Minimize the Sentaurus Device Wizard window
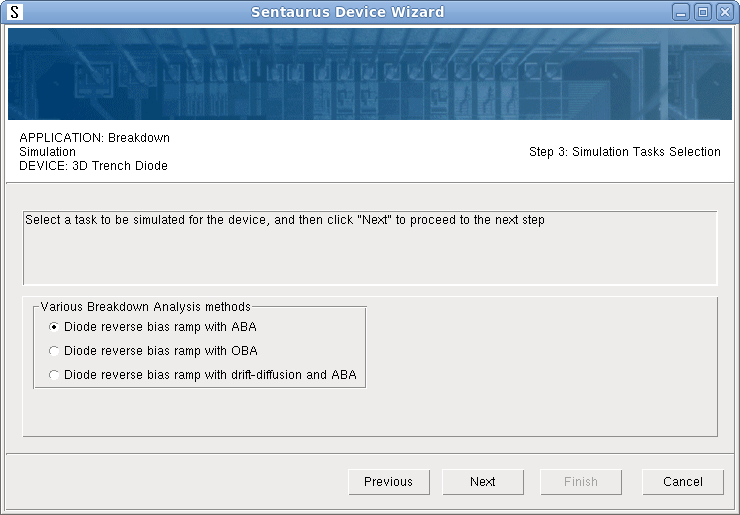This screenshot has height=515, width=740. [x=681, y=12]
